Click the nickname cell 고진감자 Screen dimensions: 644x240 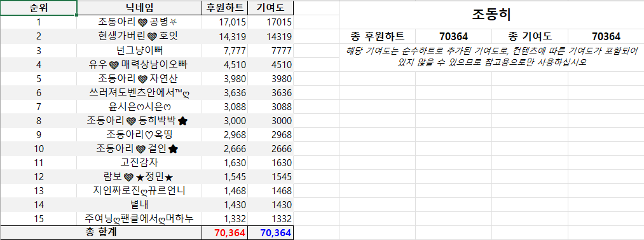[139, 162]
